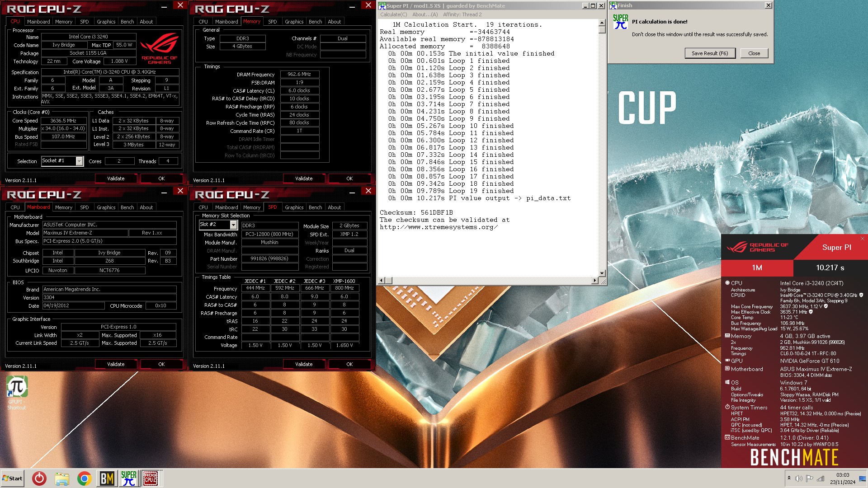The width and height of the screenshot is (868, 488).
Task: Click the xtremesystems.org URL text
Action: 439,227
